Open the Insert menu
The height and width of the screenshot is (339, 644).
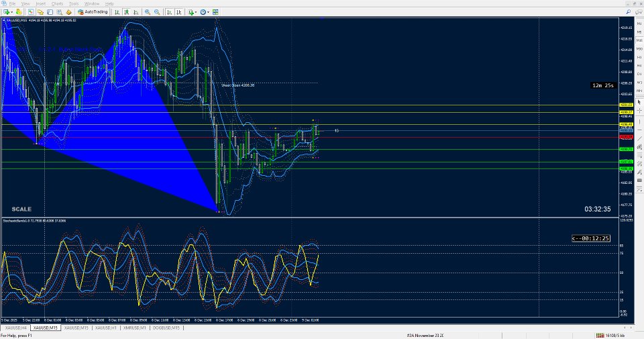click(x=41, y=4)
